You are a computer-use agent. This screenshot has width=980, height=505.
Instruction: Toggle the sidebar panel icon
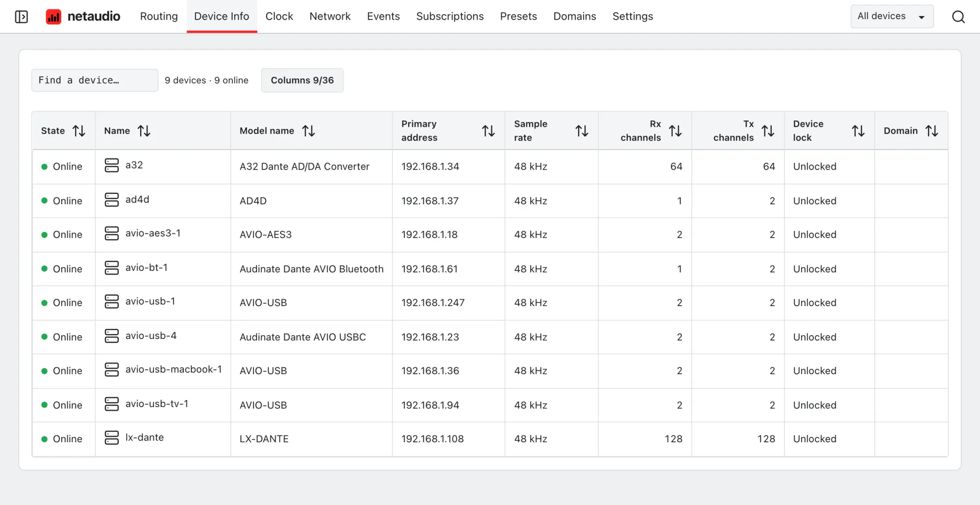coord(22,17)
